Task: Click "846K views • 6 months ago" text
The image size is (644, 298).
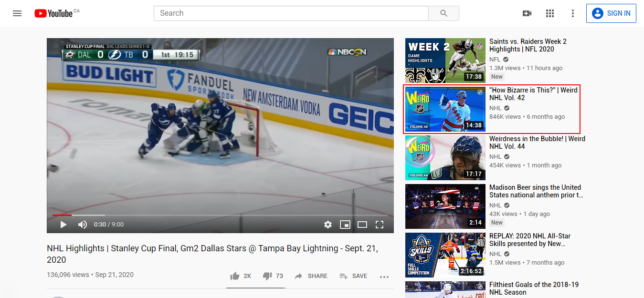Action: pos(527,117)
